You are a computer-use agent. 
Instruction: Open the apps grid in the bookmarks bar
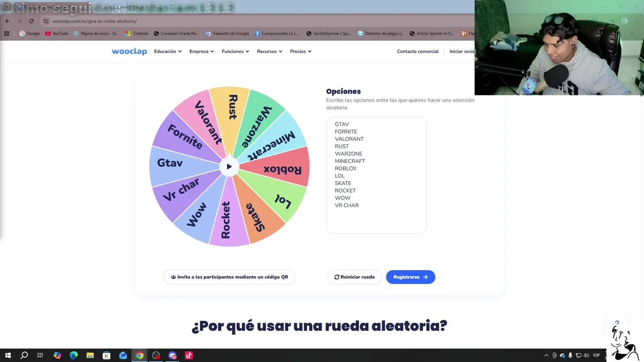(7, 34)
